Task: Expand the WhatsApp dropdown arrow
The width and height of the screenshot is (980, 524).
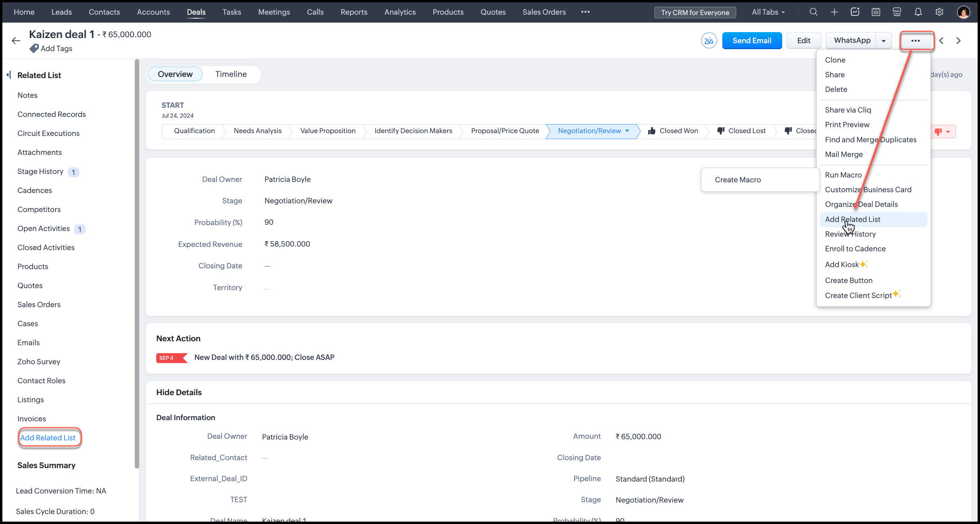Action: [883, 40]
